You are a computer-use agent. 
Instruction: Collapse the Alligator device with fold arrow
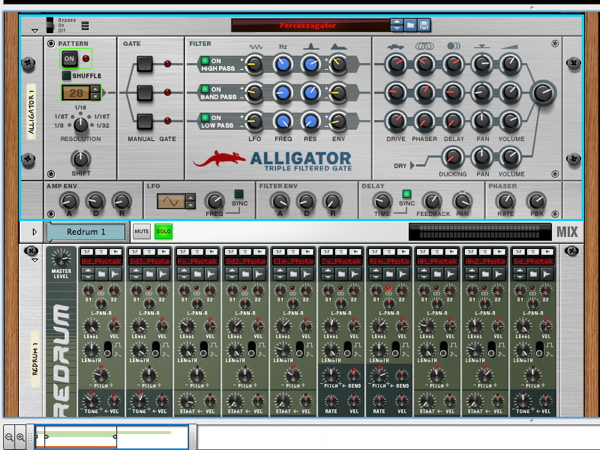(x=36, y=31)
